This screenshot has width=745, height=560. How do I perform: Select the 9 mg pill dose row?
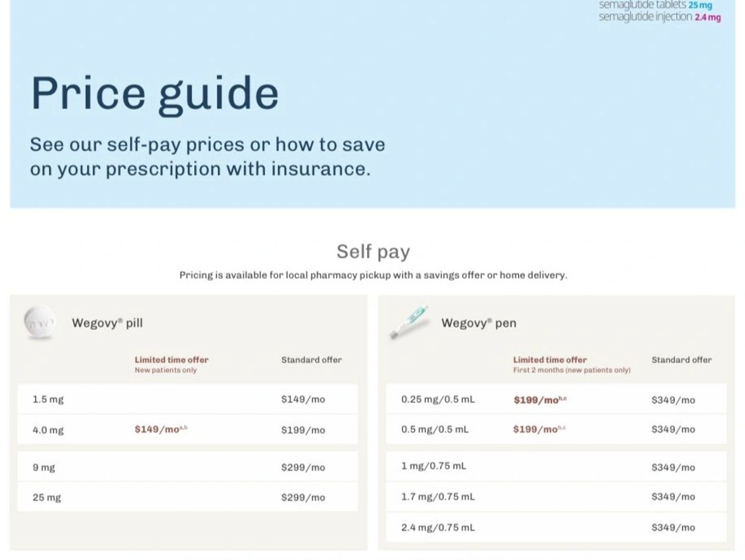tap(44, 467)
